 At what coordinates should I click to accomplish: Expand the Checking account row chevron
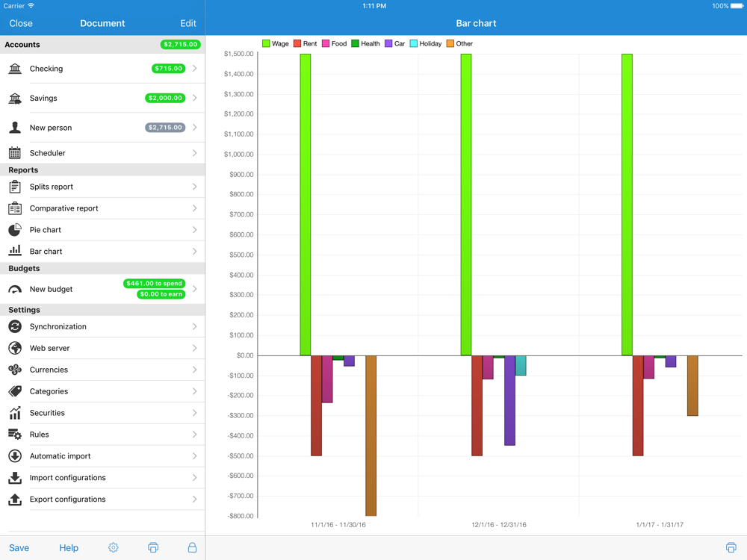195,69
